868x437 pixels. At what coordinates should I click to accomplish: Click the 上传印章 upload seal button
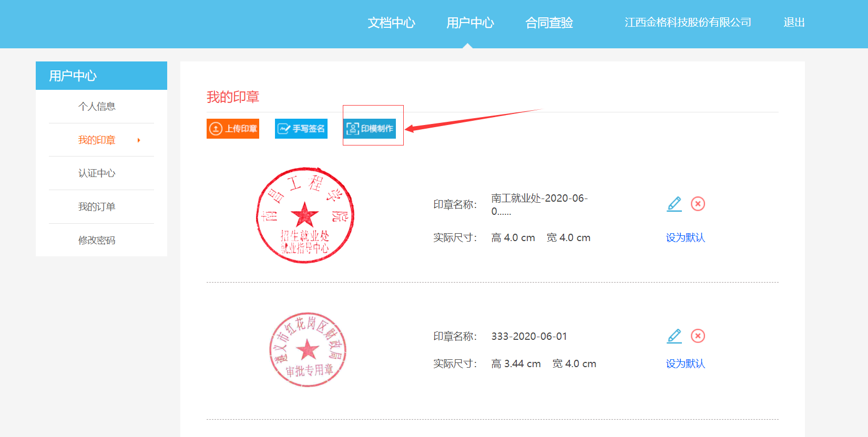(x=233, y=129)
